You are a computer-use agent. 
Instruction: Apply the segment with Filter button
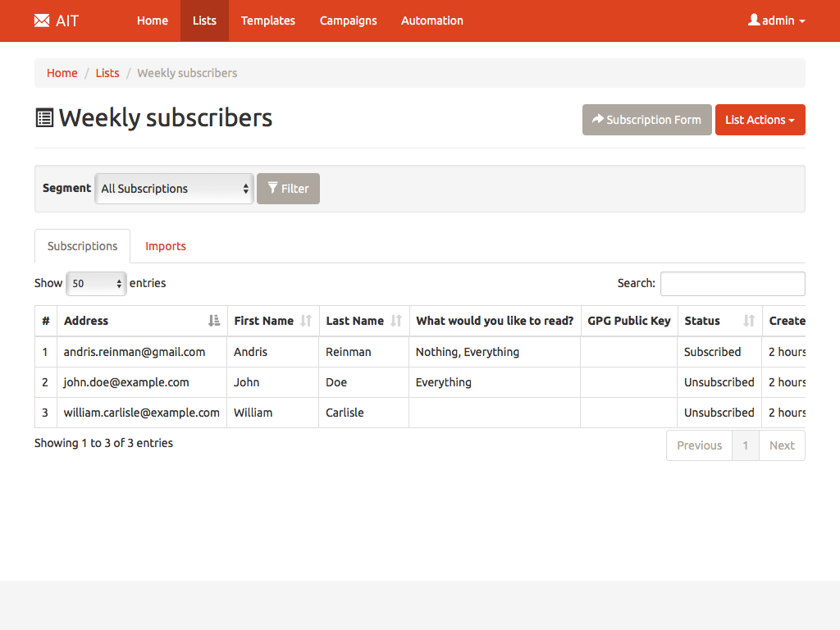pos(288,189)
